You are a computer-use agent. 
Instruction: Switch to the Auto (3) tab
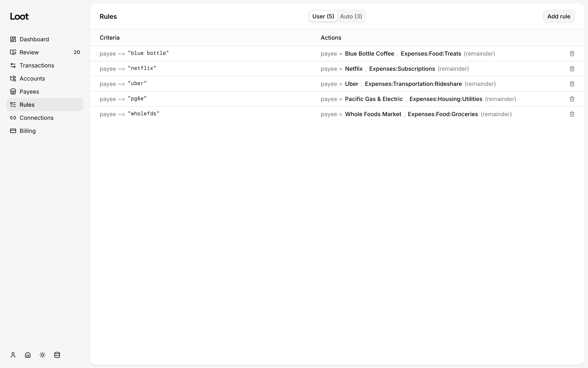351,16
